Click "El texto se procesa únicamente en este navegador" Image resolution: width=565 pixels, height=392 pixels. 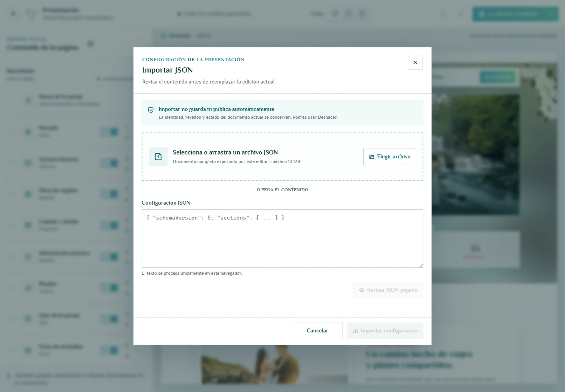click(192, 273)
